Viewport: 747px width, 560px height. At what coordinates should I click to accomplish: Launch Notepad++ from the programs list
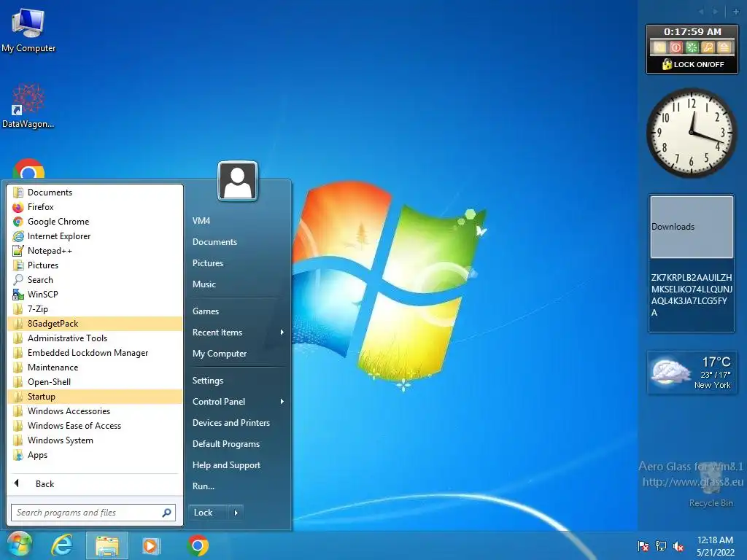tap(95, 251)
